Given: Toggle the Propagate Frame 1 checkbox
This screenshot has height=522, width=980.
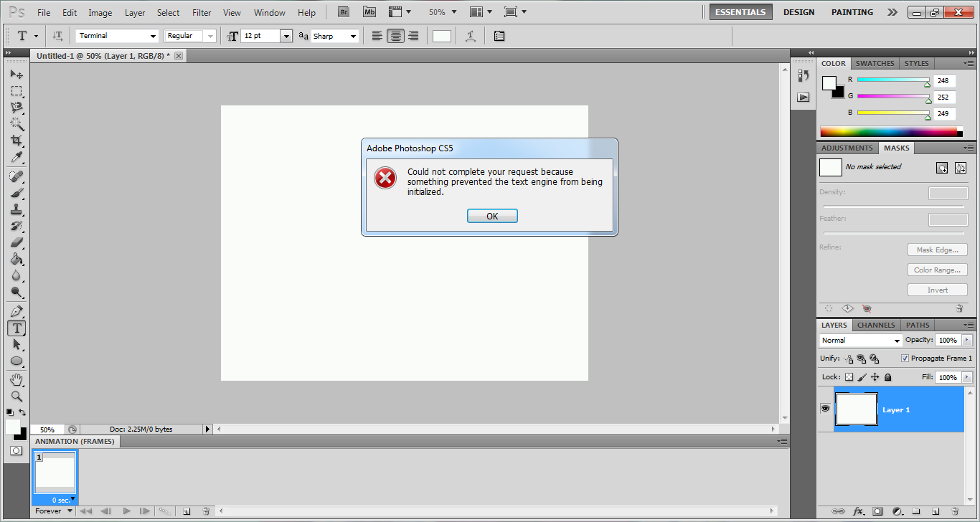Looking at the screenshot, I should pyautogui.click(x=905, y=358).
